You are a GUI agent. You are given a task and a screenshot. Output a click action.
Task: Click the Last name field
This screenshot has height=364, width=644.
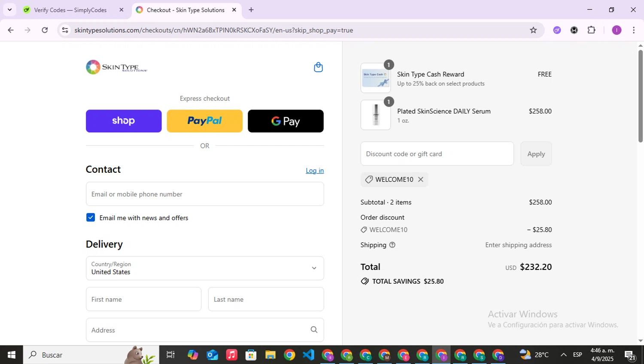point(266,299)
